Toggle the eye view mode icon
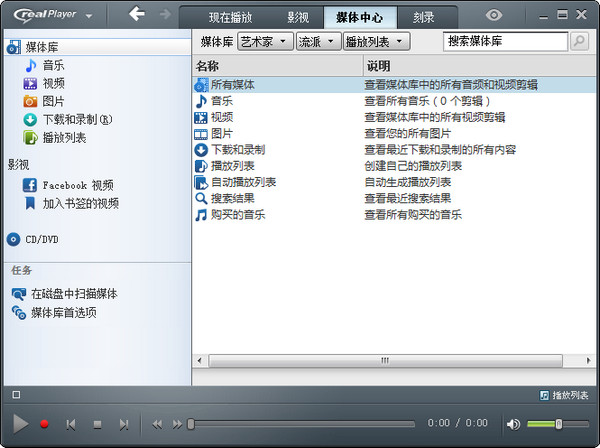This screenshot has width=600, height=448. point(493,15)
